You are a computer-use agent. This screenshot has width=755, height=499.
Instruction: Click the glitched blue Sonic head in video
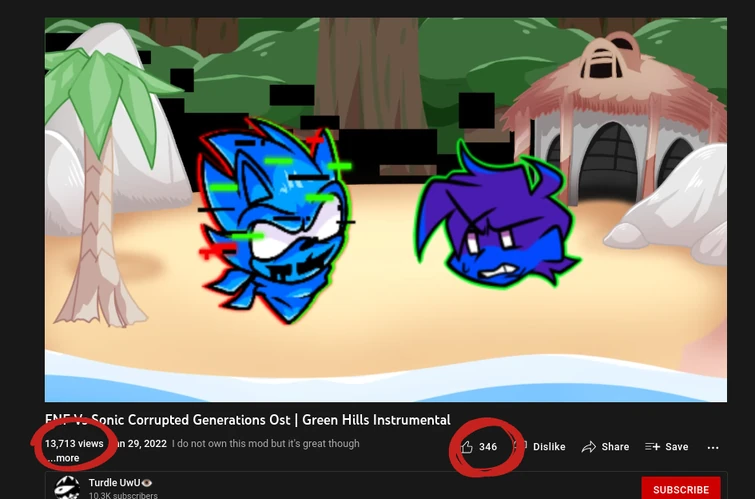(275, 221)
